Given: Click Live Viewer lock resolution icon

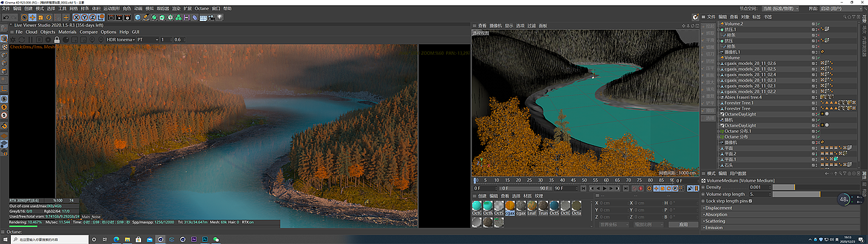Looking at the screenshot, I should 57,39.
